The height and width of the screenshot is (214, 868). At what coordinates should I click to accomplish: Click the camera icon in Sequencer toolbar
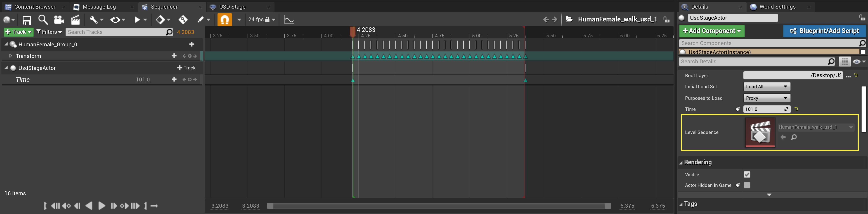pyautogui.click(x=59, y=20)
